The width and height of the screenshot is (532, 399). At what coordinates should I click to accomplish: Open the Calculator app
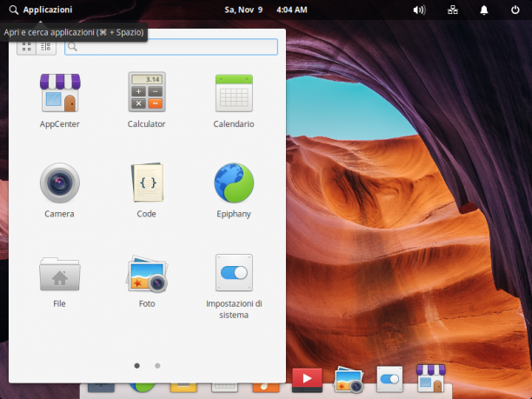[x=147, y=101]
